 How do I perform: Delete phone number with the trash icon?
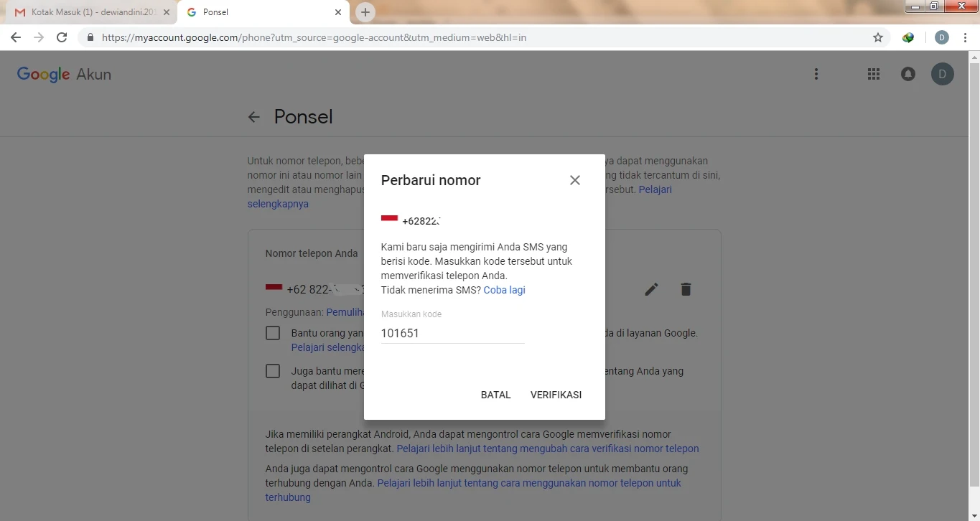point(686,289)
